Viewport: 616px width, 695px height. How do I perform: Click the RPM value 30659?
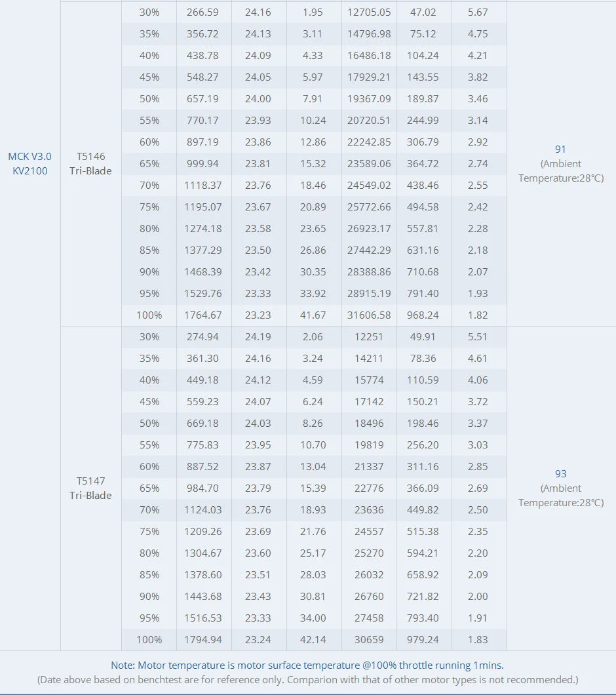click(369, 639)
